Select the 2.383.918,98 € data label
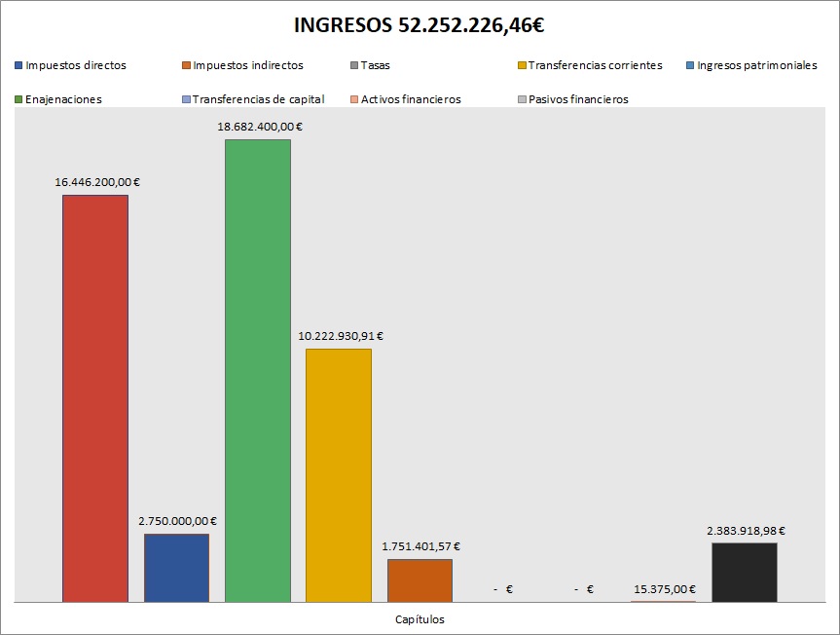The height and width of the screenshot is (635, 840). point(746,531)
